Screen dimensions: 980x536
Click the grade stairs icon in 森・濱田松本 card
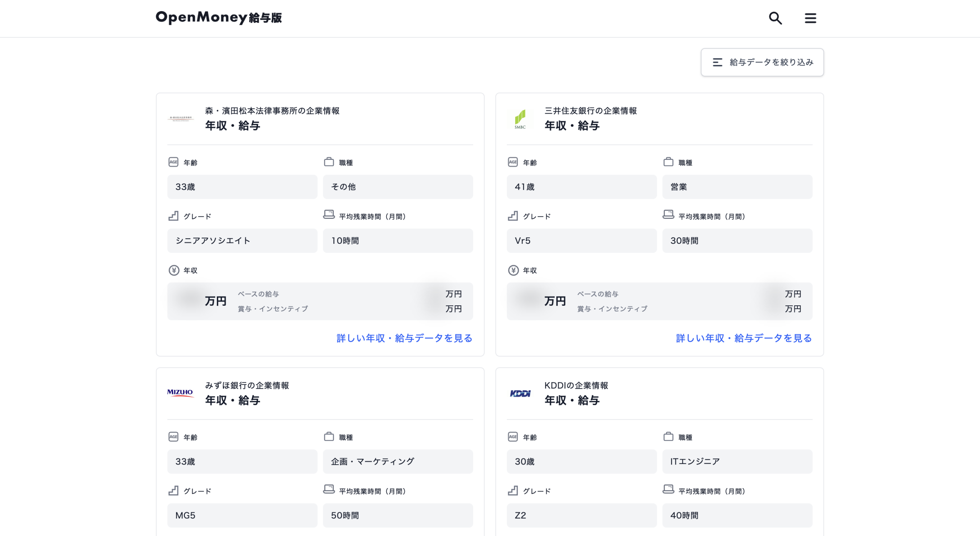[173, 216]
